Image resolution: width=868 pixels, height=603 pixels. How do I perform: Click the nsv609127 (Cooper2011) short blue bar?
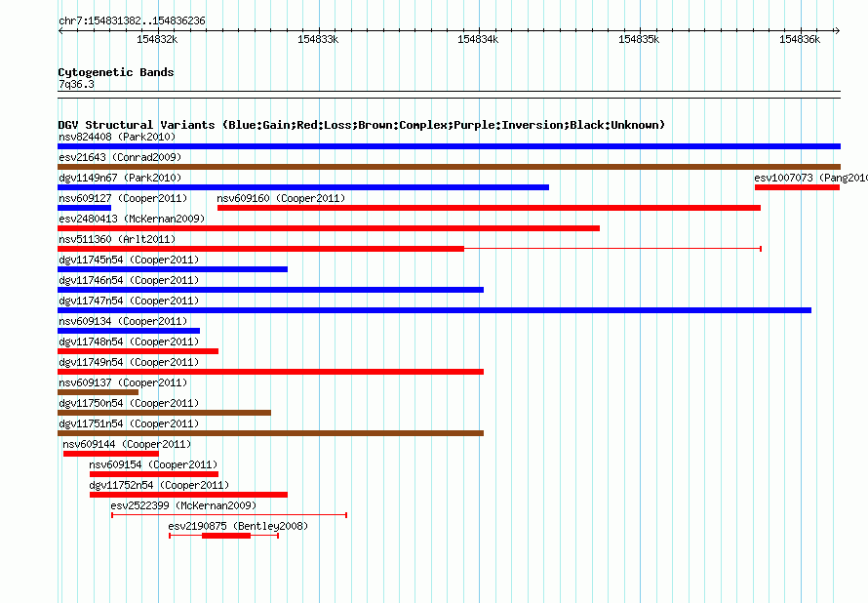(84, 208)
